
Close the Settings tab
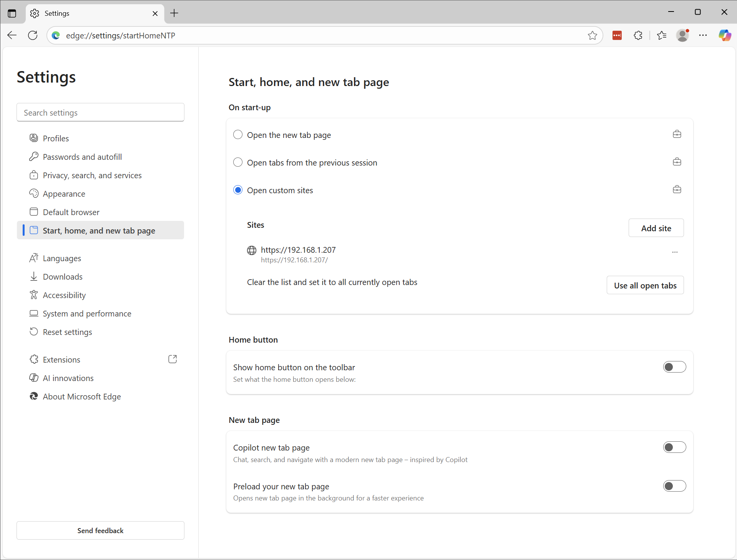[155, 13]
